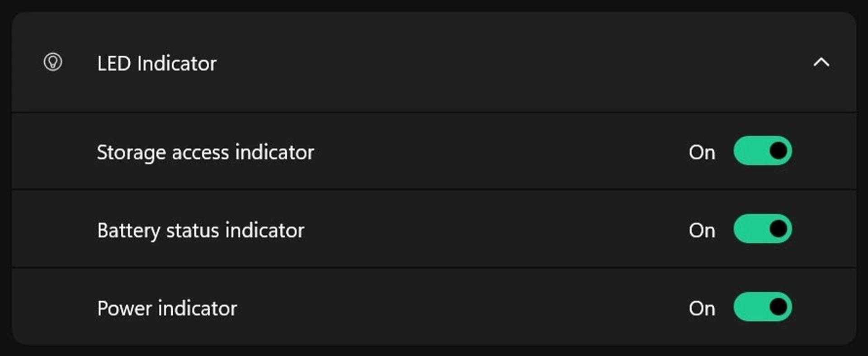868x356 pixels.
Task: Click the lightbulb icon beside LED Indicator
Action: (52, 62)
